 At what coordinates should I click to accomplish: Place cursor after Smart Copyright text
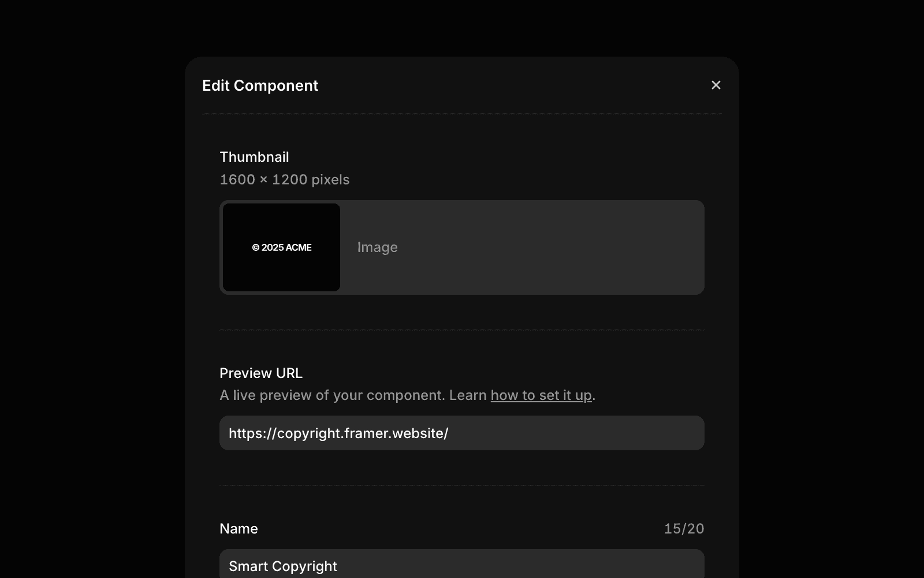tap(338, 566)
